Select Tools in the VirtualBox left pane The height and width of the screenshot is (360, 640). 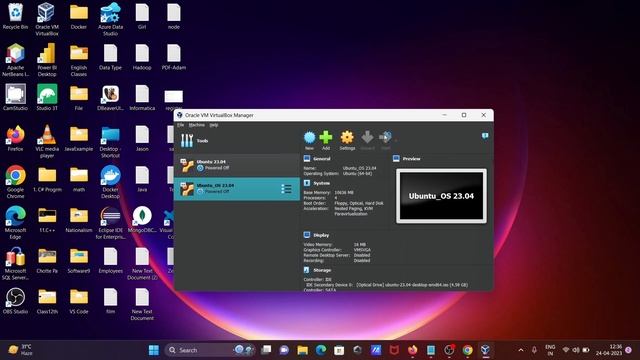point(237,140)
